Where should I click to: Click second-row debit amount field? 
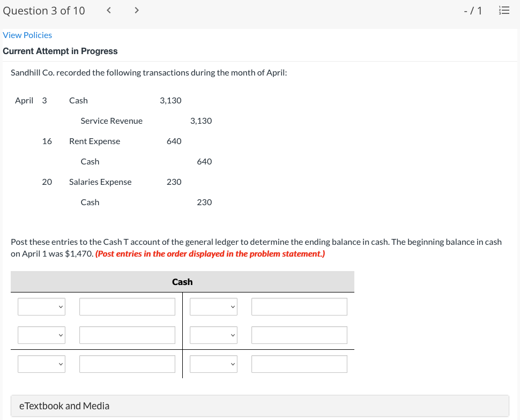(128, 335)
